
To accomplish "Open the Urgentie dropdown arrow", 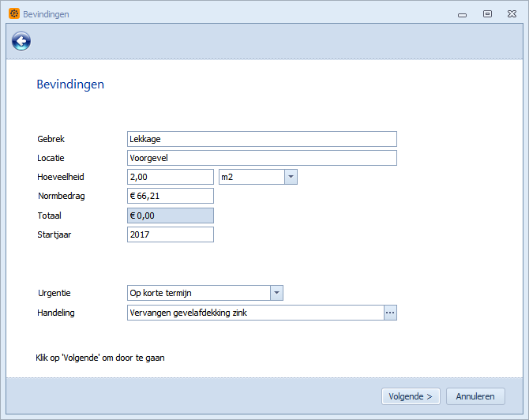I will click(x=276, y=293).
